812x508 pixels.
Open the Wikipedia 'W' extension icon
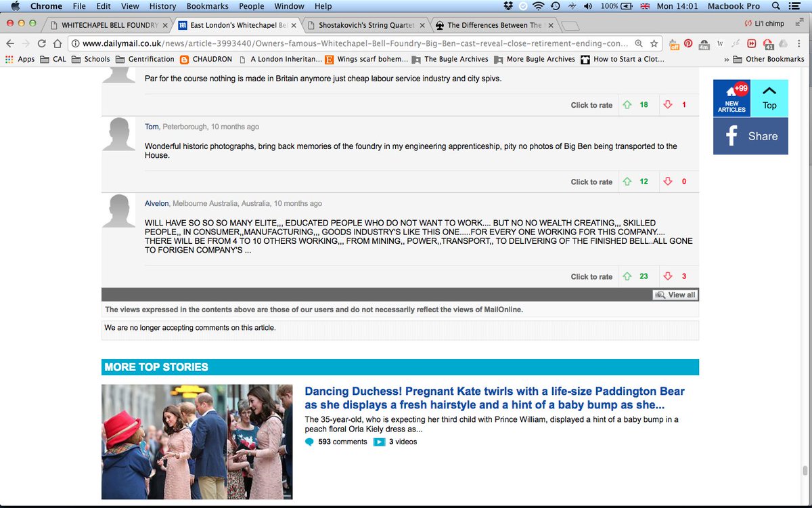pyautogui.click(x=720, y=43)
